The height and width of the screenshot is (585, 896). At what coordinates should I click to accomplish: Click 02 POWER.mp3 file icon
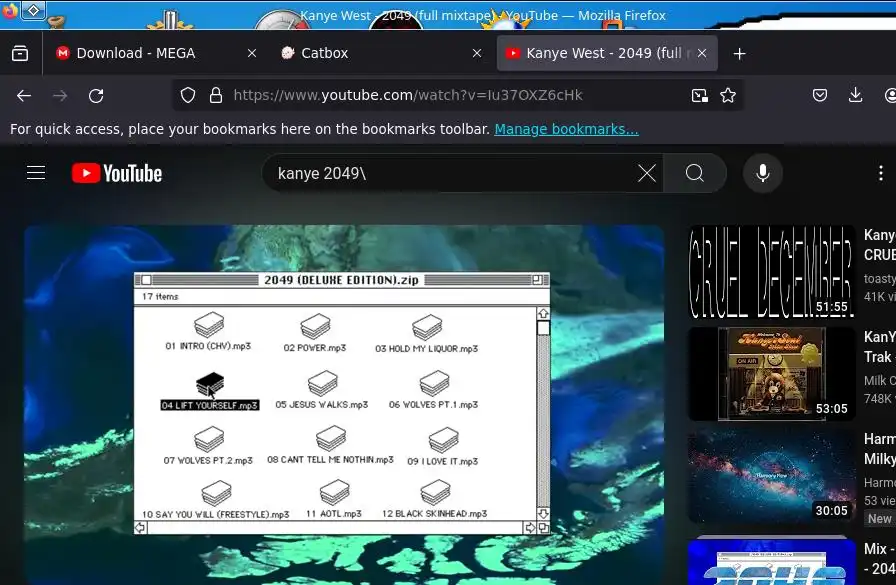(x=315, y=326)
